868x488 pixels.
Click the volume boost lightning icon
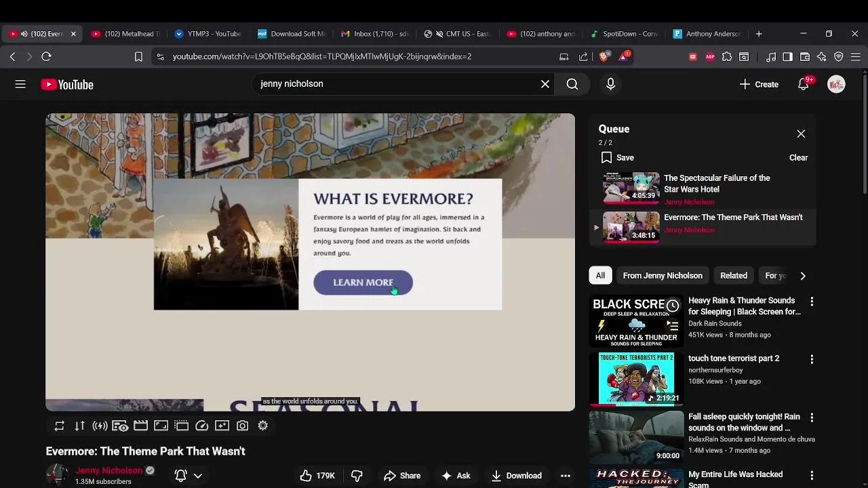100,426
